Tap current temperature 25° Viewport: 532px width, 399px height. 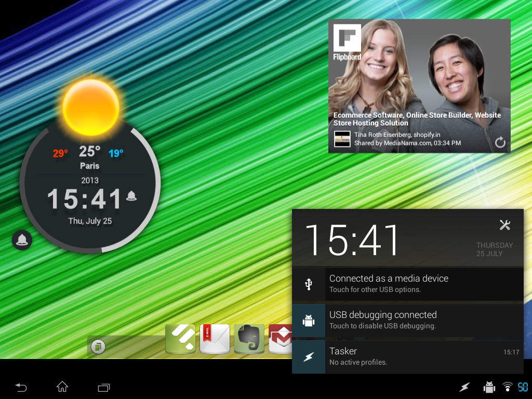pyautogui.click(x=89, y=151)
